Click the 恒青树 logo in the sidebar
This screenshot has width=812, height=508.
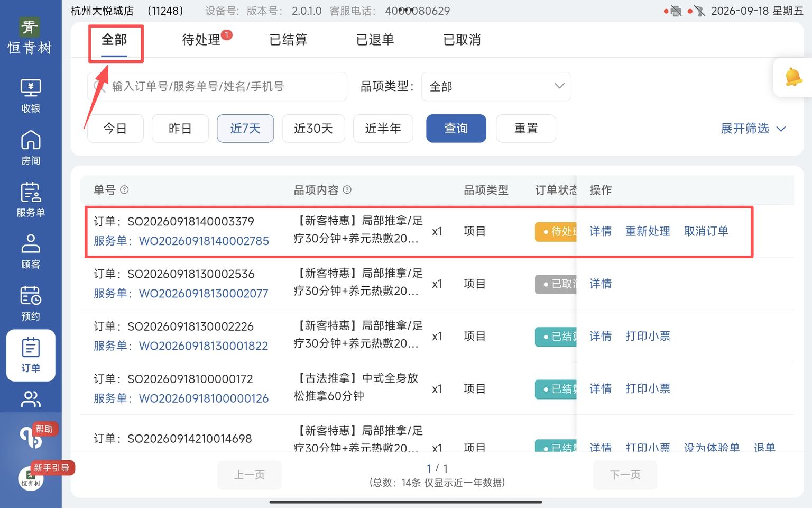click(30, 36)
